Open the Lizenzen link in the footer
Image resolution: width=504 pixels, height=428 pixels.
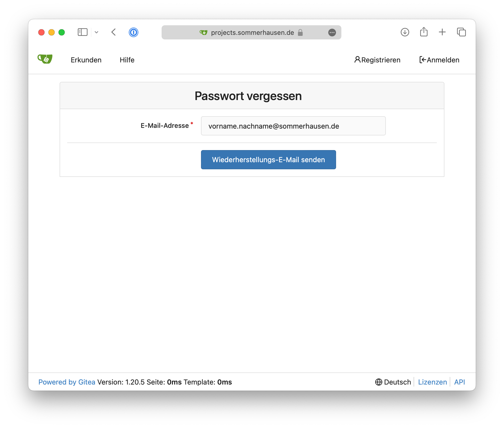(x=432, y=382)
